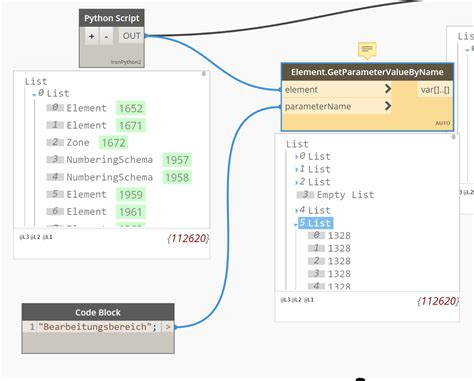Screen dimensions: 474x381
Task: Click pin icon on left preview list
Action: point(204,74)
